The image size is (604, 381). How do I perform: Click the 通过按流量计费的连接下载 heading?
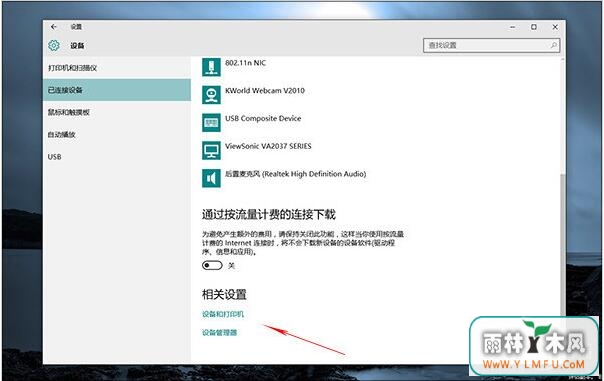(x=269, y=214)
